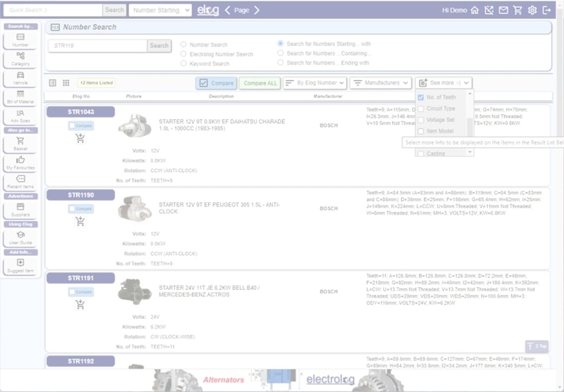564x392 pixels.
Task: Tick the Circuit Type checkbox
Action: [x=421, y=109]
